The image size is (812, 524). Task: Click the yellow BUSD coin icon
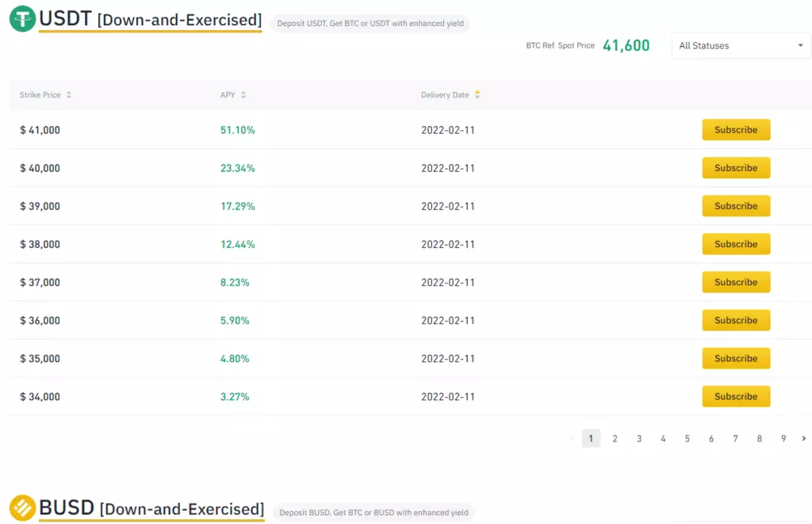coord(24,505)
